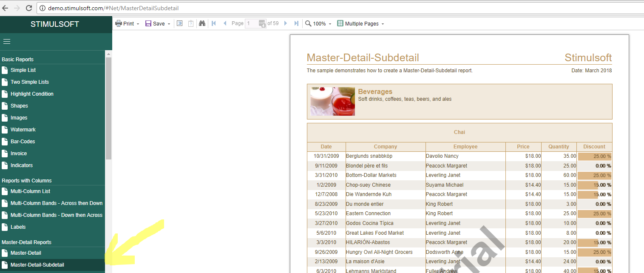Open the 100% zoom dropdown
Screen dimensions: 644x273
point(318,24)
